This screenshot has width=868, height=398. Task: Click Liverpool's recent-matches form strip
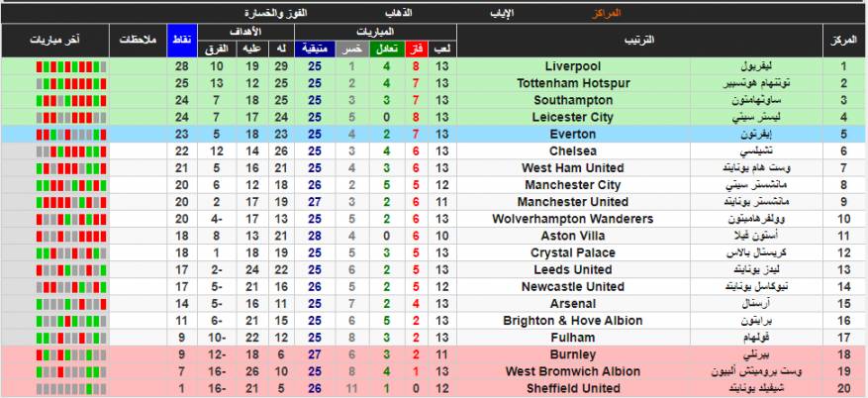[55, 66]
